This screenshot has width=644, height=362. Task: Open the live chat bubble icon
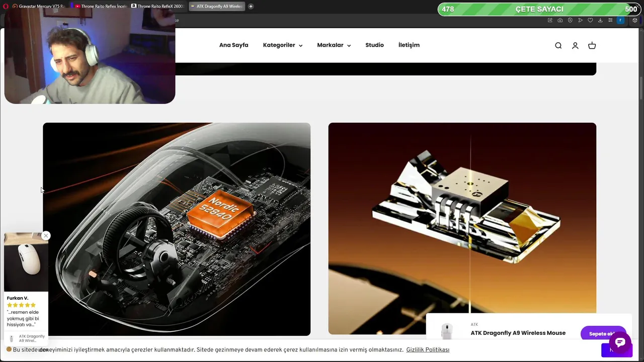pos(620,343)
